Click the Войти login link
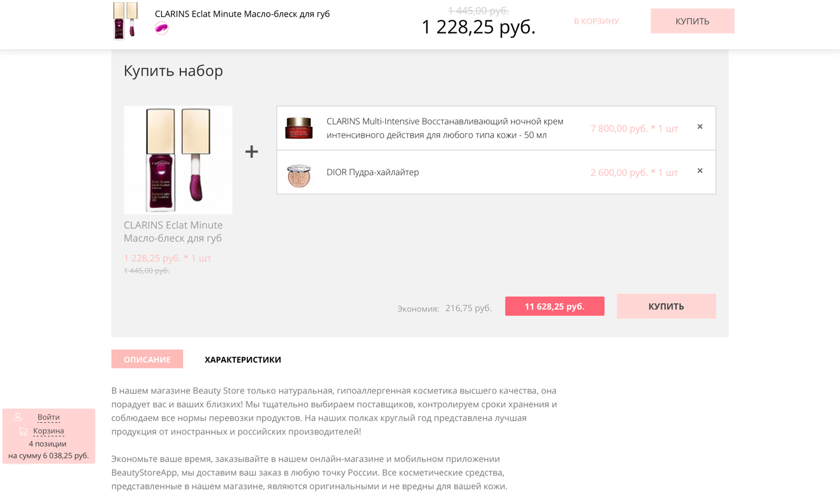 coord(48,417)
